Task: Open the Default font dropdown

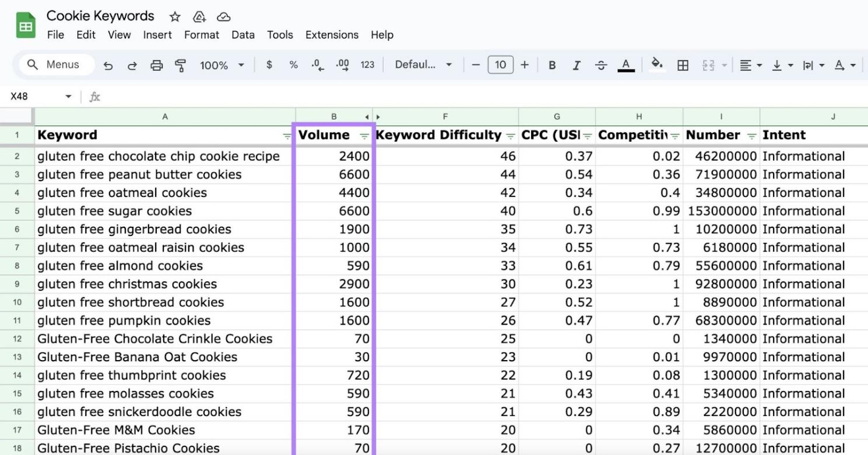Action: [423, 65]
